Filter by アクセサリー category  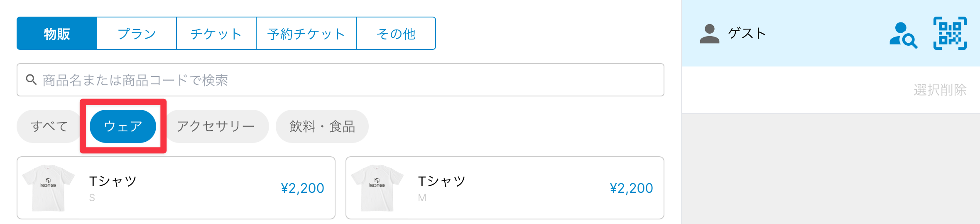(x=216, y=126)
